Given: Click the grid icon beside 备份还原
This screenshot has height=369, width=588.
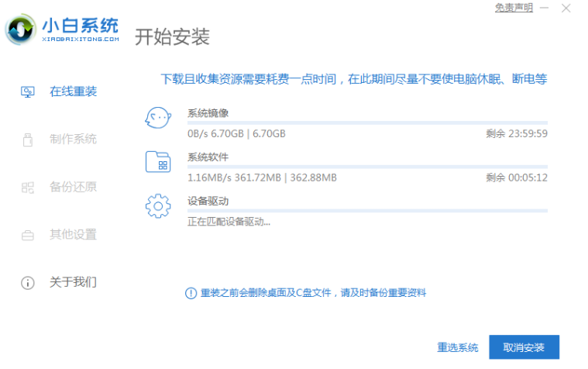Looking at the screenshot, I should pos(28,187).
